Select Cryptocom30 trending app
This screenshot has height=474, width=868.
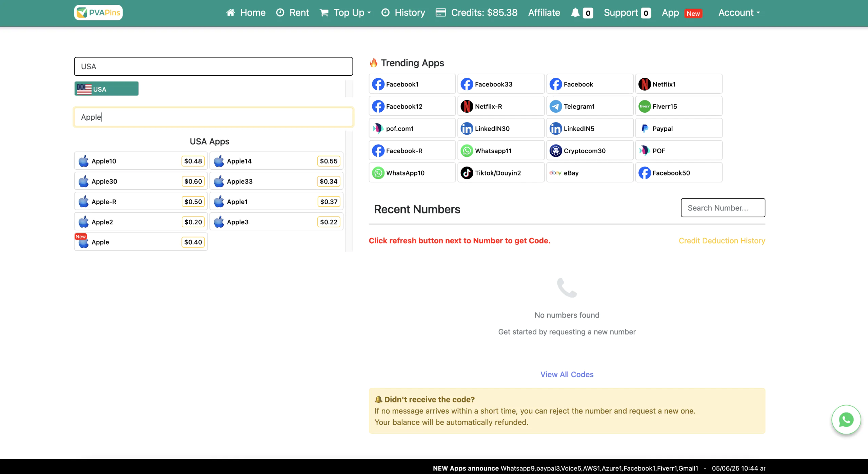pyautogui.click(x=590, y=150)
